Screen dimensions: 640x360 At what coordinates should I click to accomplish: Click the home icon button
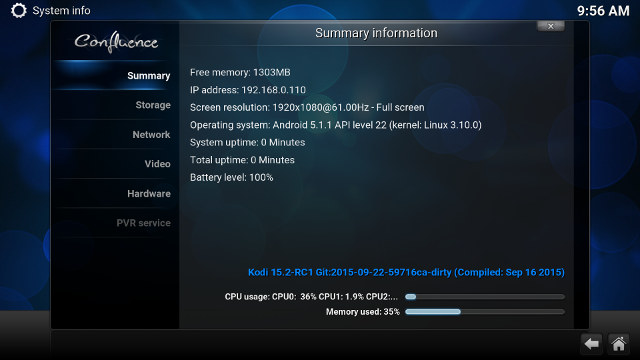(x=618, y=344)
